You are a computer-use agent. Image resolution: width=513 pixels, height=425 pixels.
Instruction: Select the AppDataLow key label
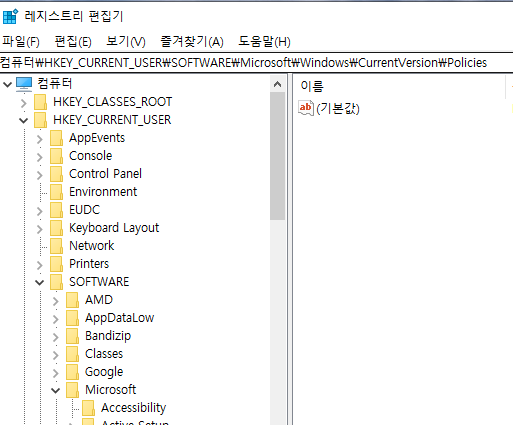point(120,318)
